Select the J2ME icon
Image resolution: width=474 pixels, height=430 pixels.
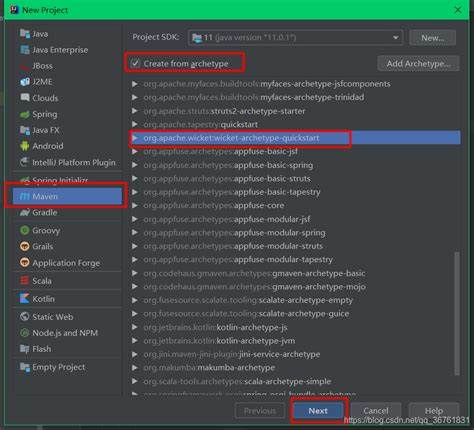[25, 82]
